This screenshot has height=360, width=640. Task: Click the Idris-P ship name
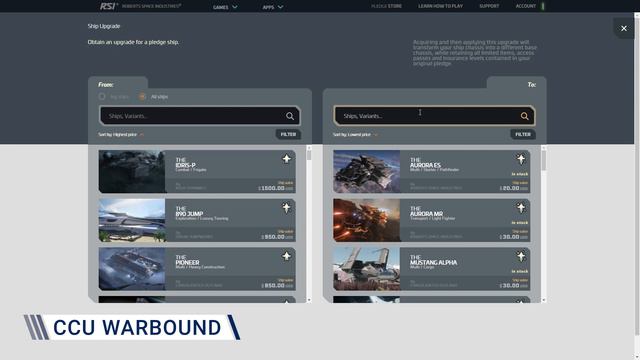pos(185,165)
